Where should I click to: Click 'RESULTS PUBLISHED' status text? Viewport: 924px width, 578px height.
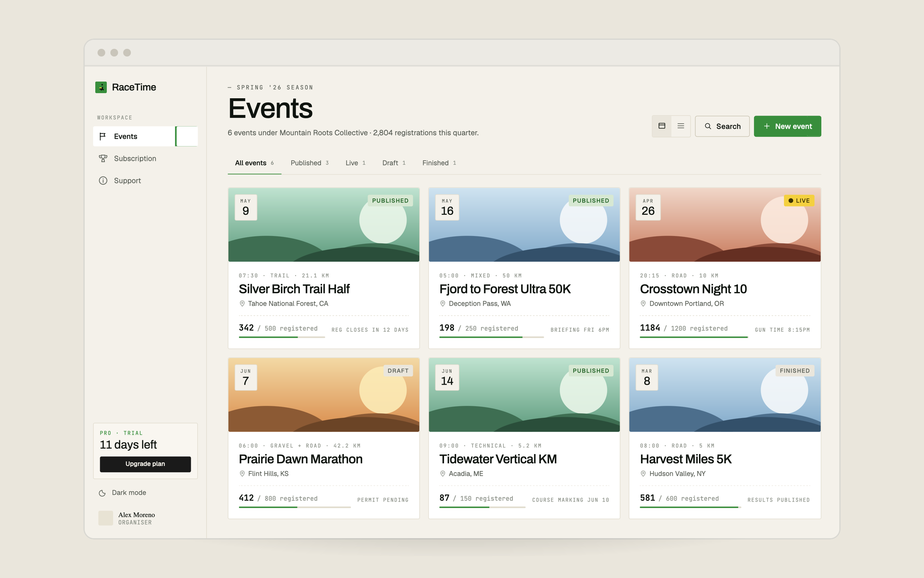(779, 500)
